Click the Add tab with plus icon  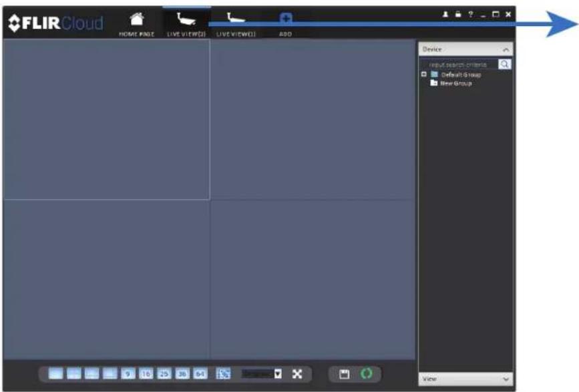(x=285, y=24)
